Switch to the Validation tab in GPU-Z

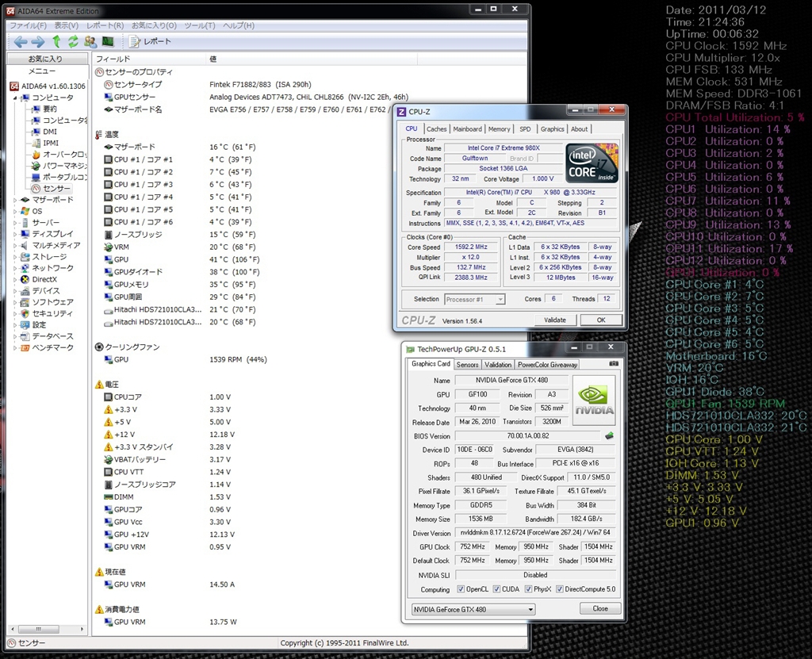(x=498, y=365)
